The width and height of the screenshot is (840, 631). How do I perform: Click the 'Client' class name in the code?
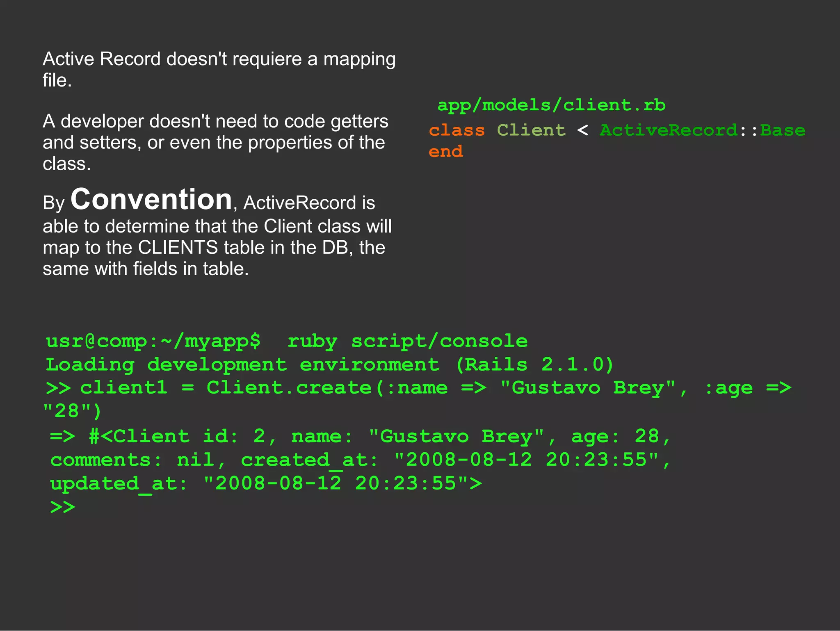coord(531,130)
